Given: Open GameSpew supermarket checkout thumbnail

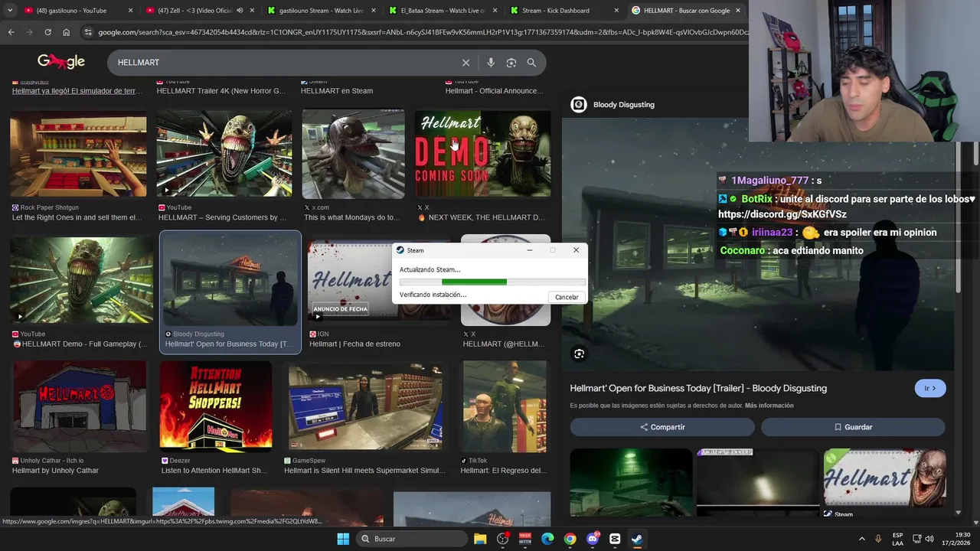Looking at the screenshot, I should pos(365,407).
